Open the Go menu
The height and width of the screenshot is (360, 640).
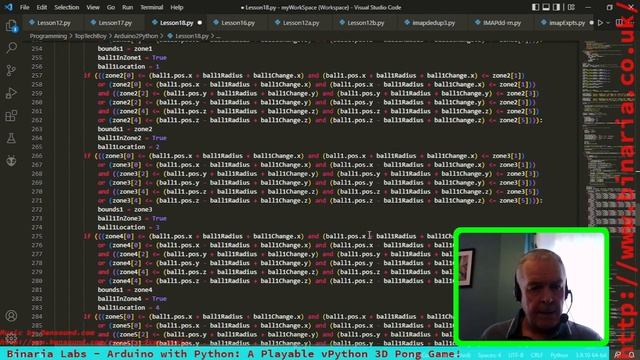[111, 7]
